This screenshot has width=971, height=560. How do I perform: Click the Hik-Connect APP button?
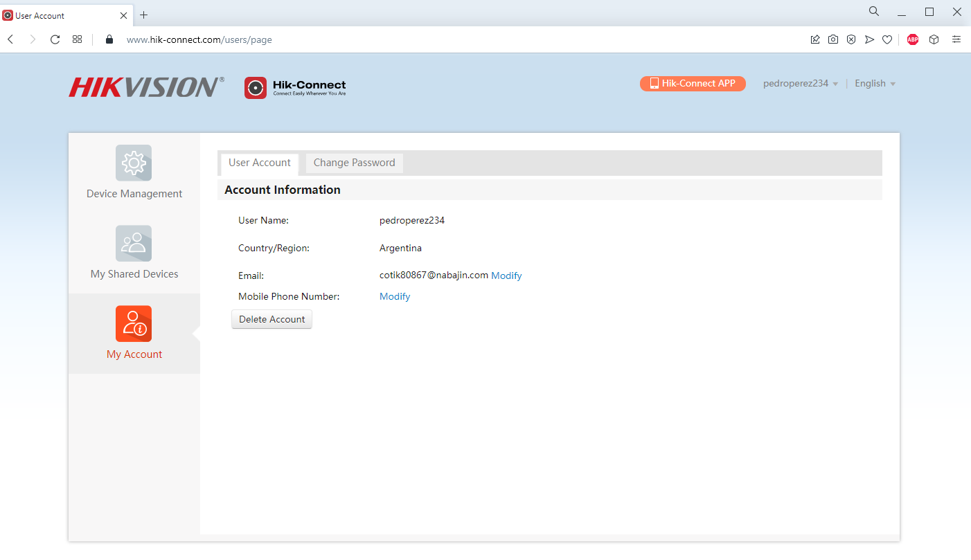click(693, 84)
